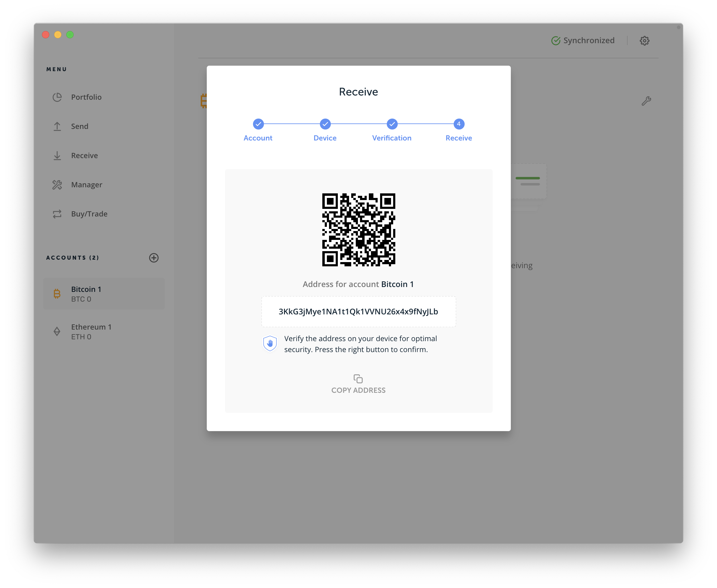Click the Receive dialog title
Screen dimensions: 717x588
tap(358, 92)
